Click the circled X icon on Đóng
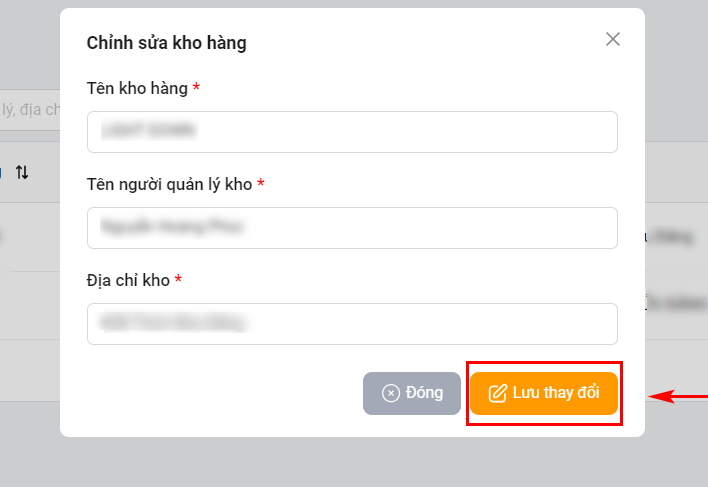708x487 pixels. click(391, 393)
